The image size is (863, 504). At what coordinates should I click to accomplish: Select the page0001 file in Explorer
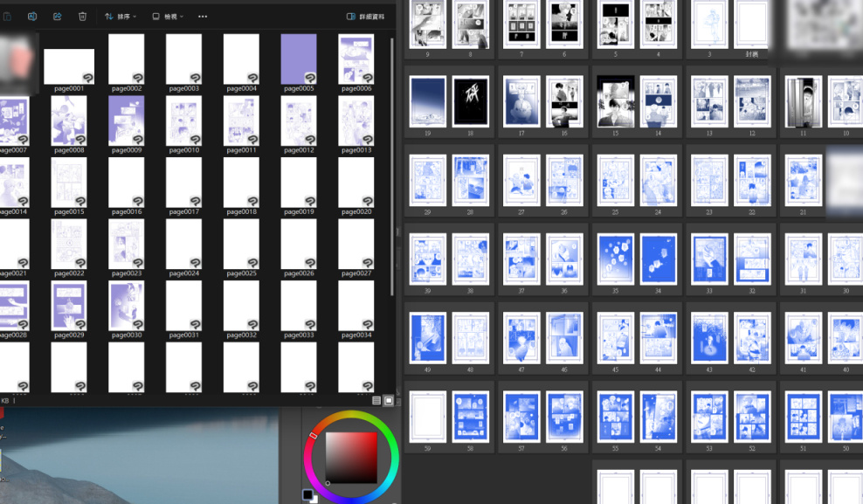click(69, 66)
